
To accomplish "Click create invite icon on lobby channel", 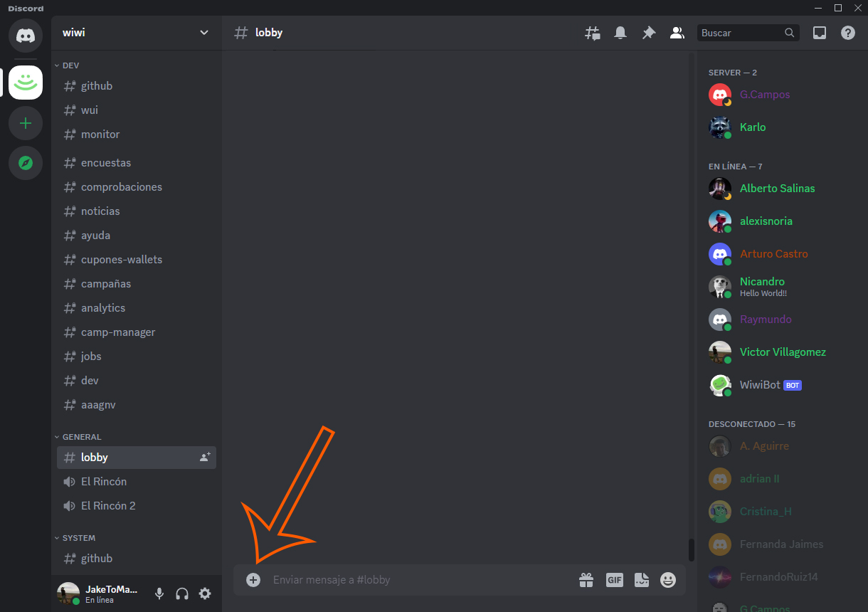I will [205, 458].
